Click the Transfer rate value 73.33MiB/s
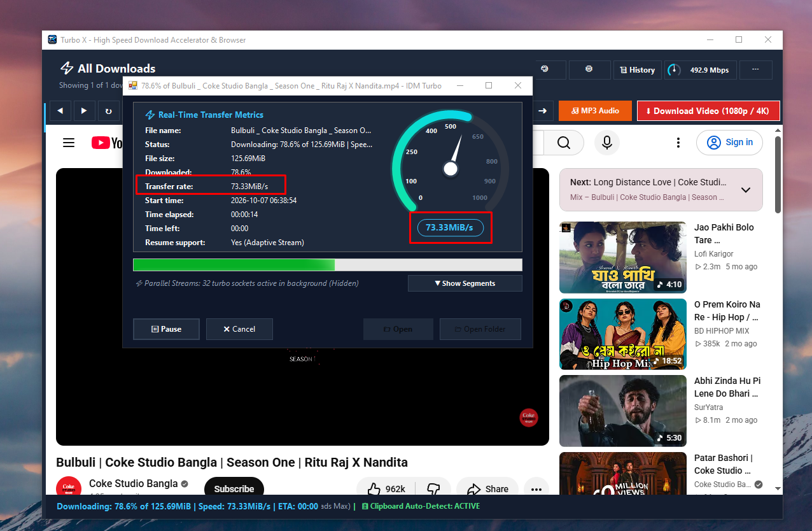 point(249,187)
